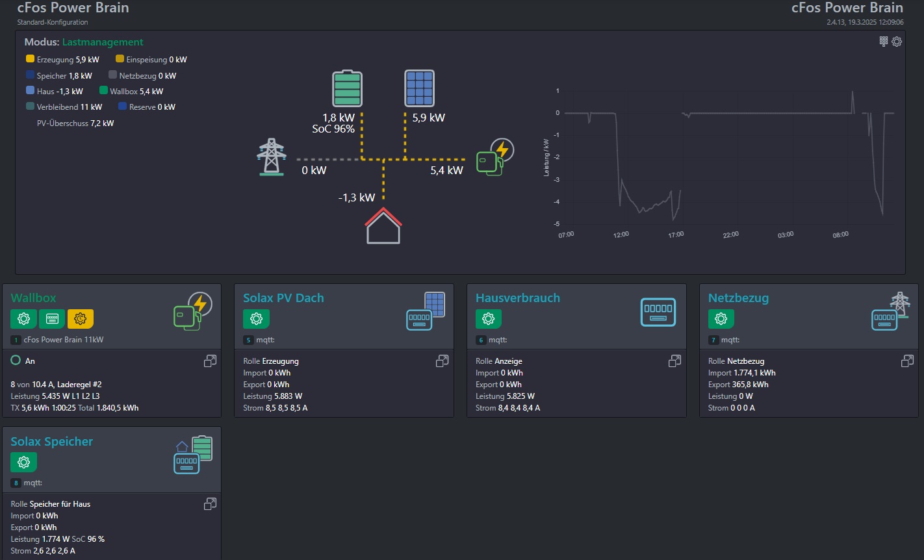The image size is (924, 560).
Task: Toggle Haus legend swatch
Action: pos(30,91)
